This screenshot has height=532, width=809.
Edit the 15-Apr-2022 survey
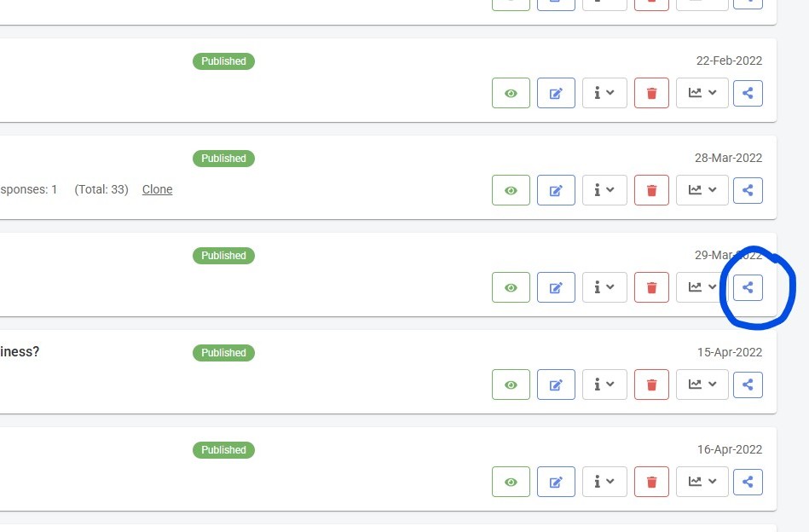coord(556,385)
